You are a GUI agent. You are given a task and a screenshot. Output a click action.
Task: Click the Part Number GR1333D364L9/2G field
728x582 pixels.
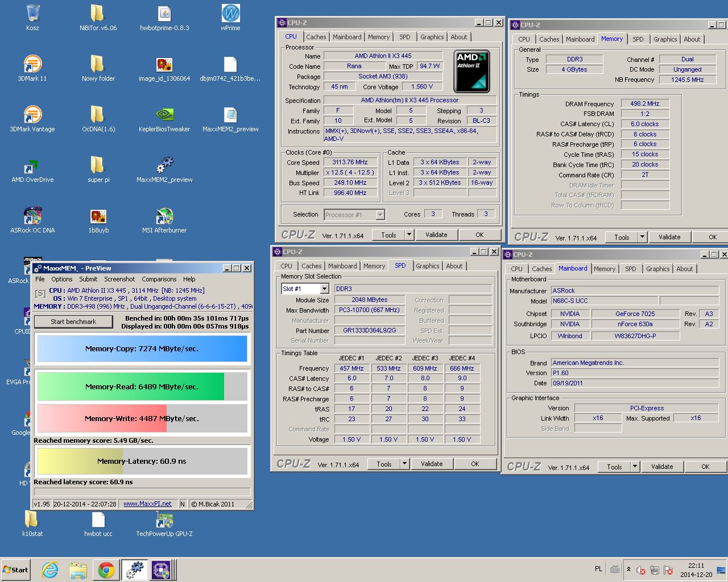(x=370, y=330)
